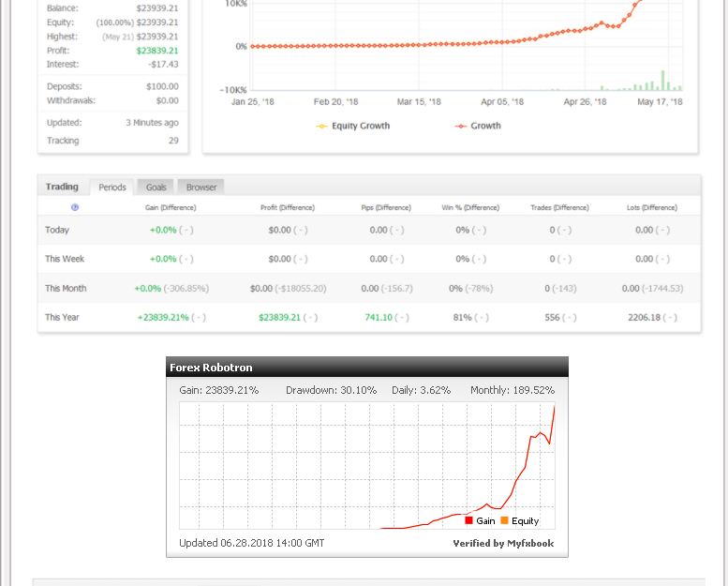The width and height of the screenshot is (728, 586).
Task: Click the Tracking count value 29
Action: click(x=173, y=141)
